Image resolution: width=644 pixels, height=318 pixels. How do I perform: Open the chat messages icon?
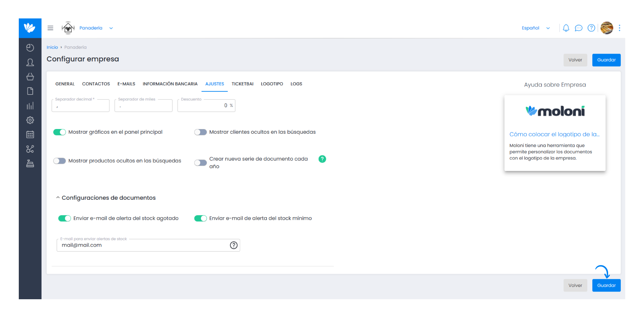click(x=579, y=28)
